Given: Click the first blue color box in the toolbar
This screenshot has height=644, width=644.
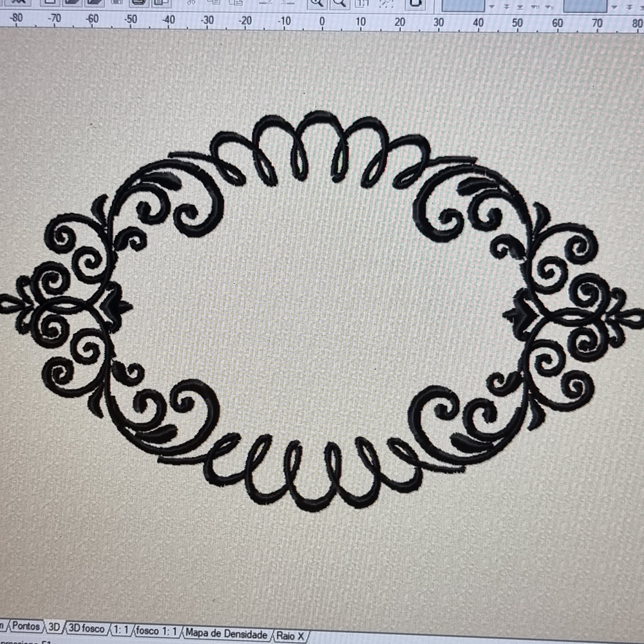Looking at the screenshot, I should coord(462,5).
